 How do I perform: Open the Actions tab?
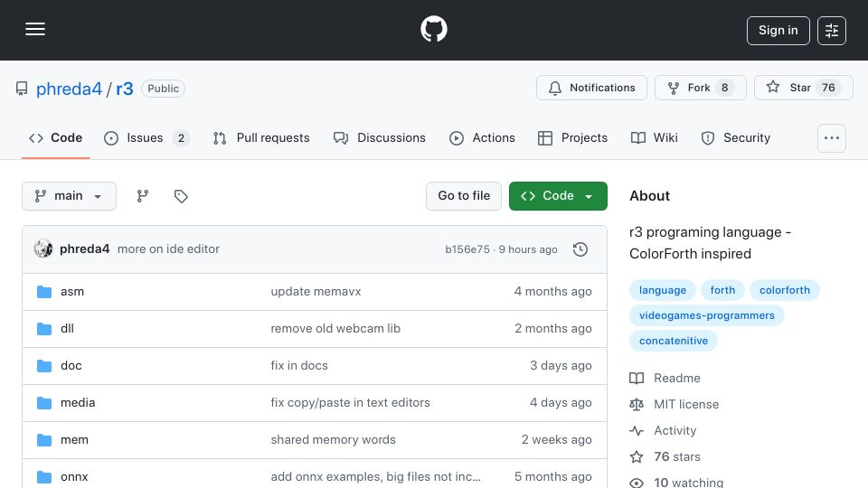(482, 137)
